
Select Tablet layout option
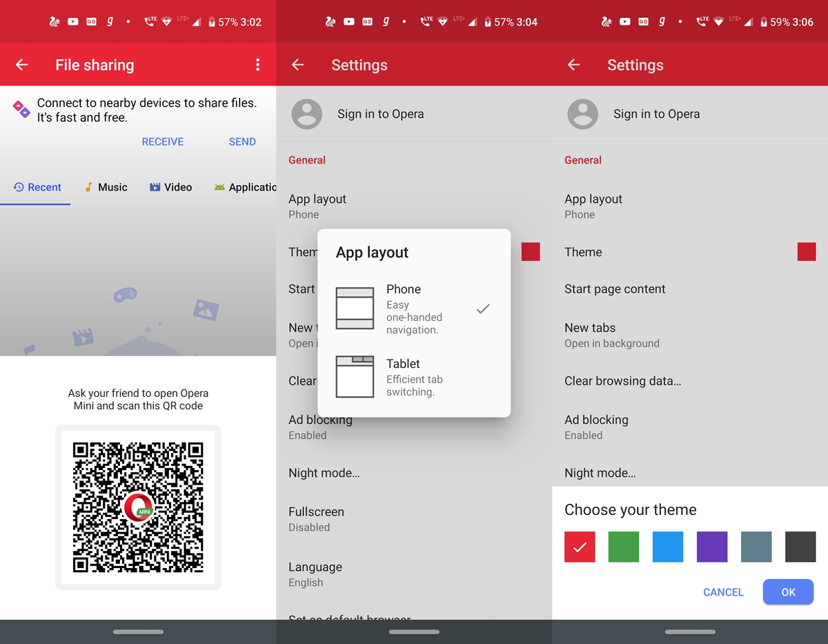click(414, 377)
